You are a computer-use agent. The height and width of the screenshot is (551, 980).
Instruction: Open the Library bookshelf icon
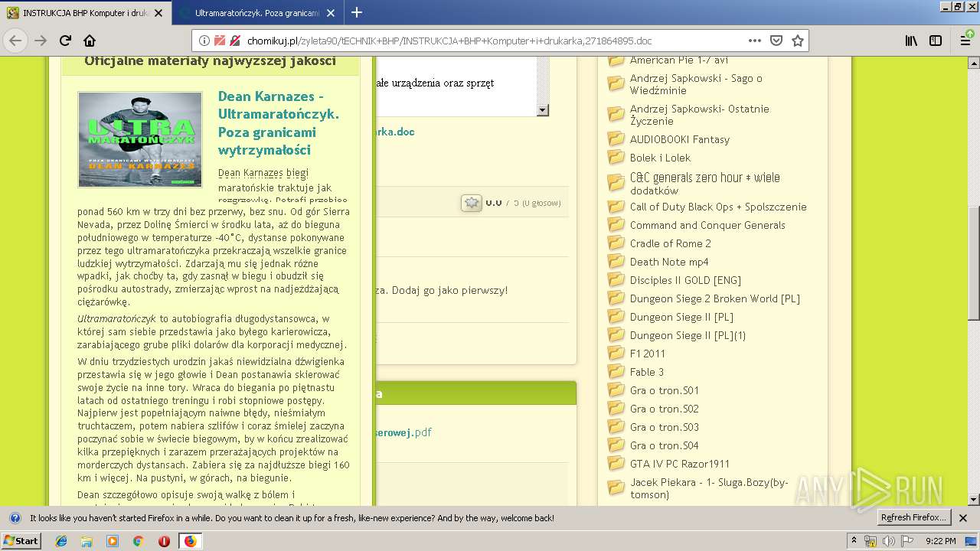click(x=911, y=41)
